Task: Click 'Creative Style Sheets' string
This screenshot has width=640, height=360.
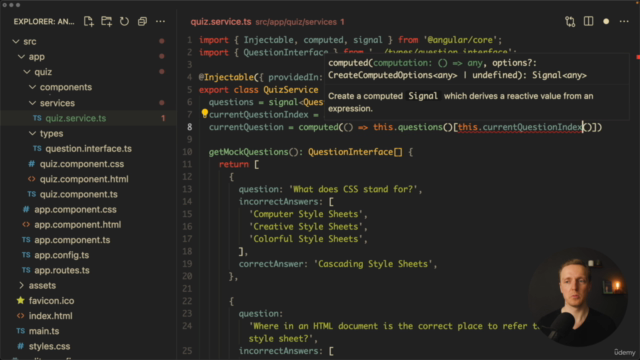Action: tap(306, 227)
